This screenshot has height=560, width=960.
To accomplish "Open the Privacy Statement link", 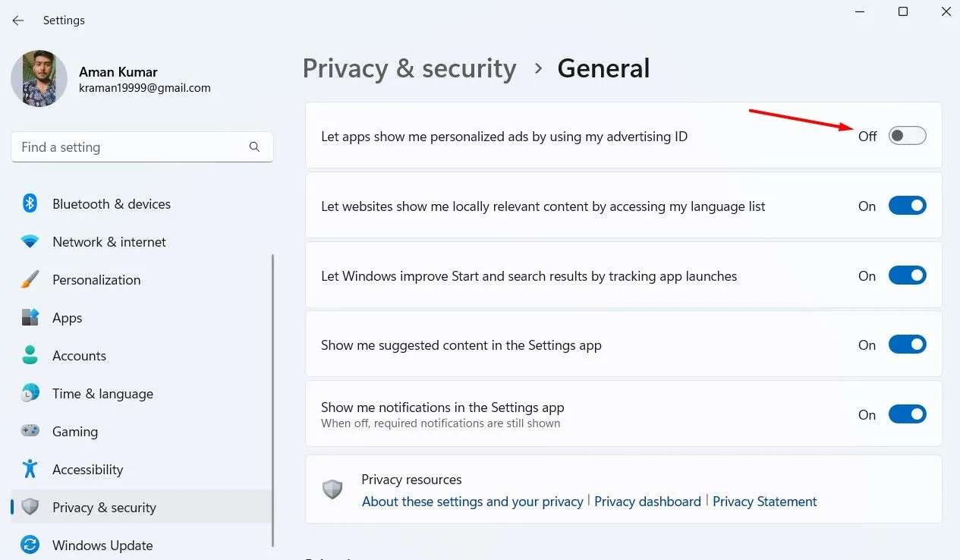I will pos(764,502).
